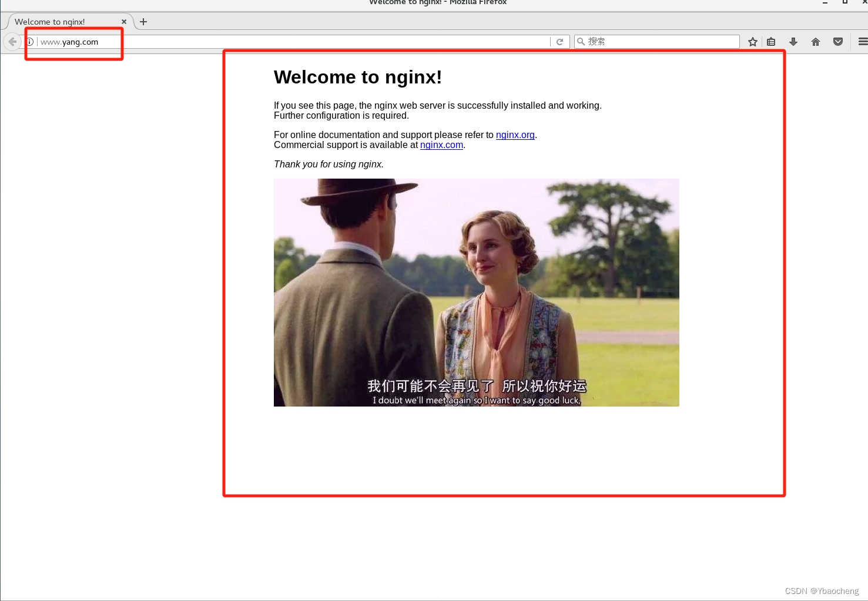The image size is (868, 601).
Task: Maximize the Firefox window
Action: 845,2
